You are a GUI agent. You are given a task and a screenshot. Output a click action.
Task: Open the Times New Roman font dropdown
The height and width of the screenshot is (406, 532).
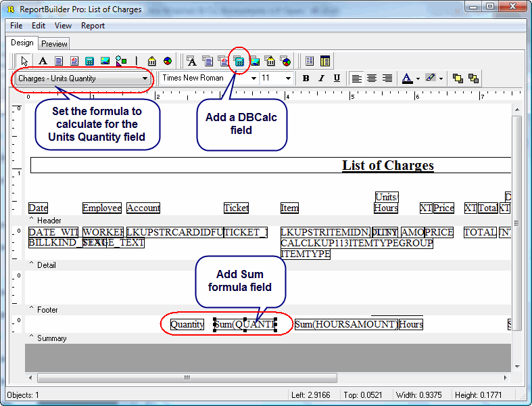click(254, 78)
